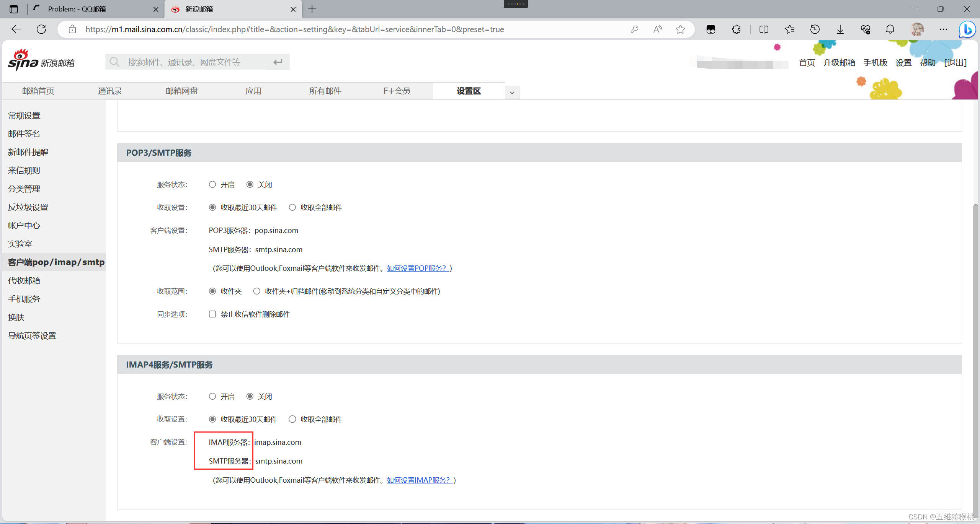Submit search with the enter arrow icon
This screenshot has height=524, width=980.
coord(278,62)
